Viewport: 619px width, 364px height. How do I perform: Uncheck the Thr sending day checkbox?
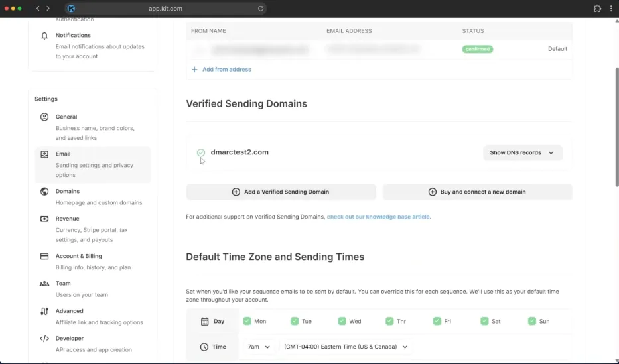coord(389,321)
